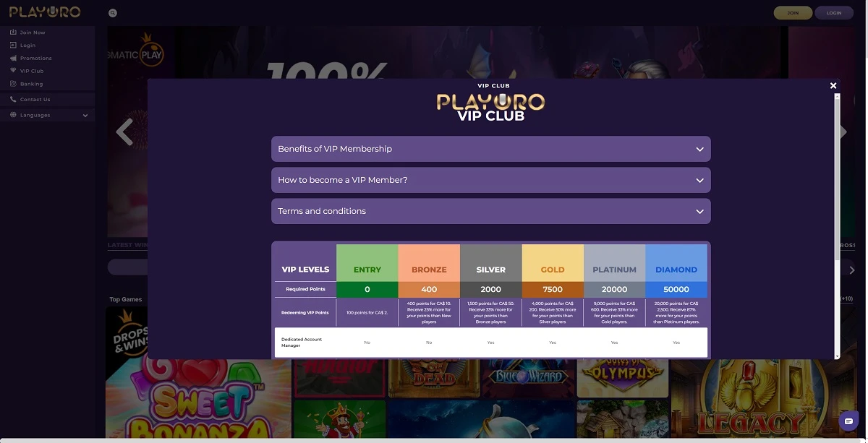The image size is (868, 443).
Task: Expand How to become a VIP Member section
Action: (491, 180)
